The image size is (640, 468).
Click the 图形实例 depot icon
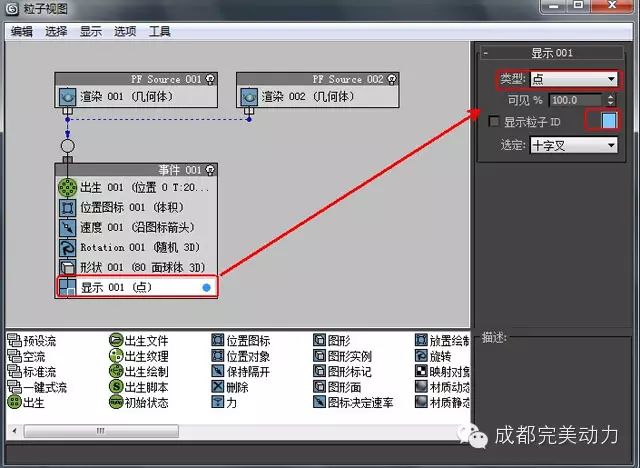(x=319, y=355)
